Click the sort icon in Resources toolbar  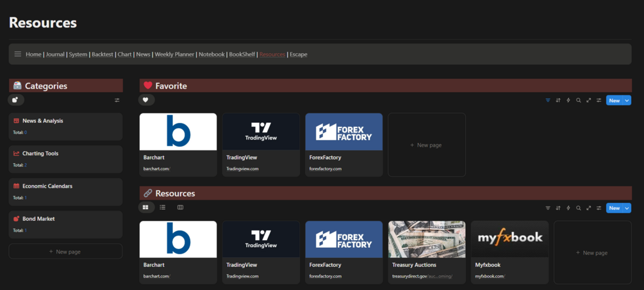coord(557,208)
